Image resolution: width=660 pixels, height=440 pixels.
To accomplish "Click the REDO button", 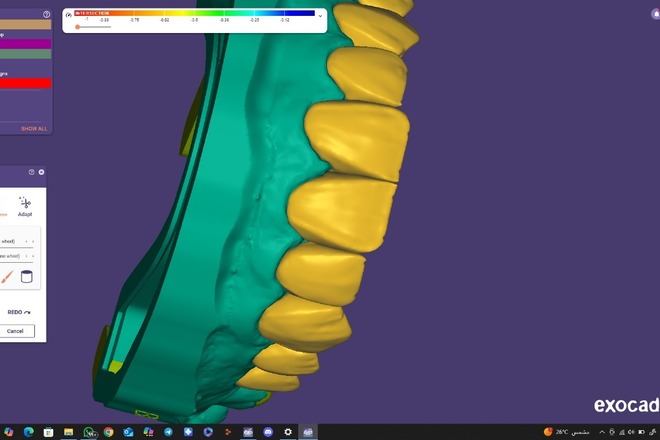I will coord(19,312).
